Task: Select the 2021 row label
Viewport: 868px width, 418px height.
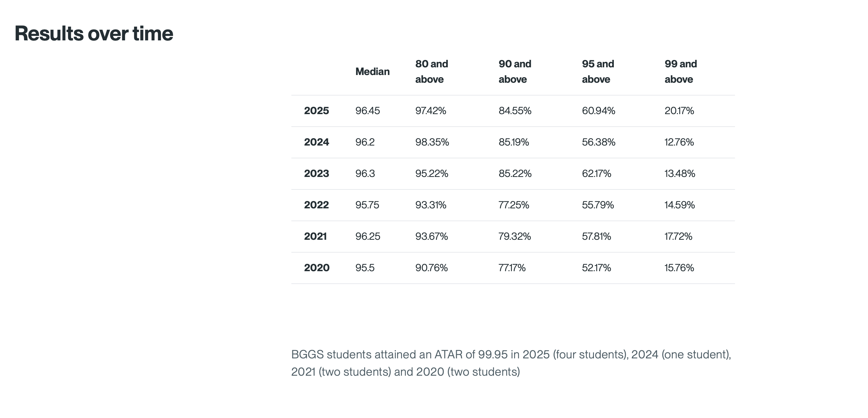Action: click(315, 236)
